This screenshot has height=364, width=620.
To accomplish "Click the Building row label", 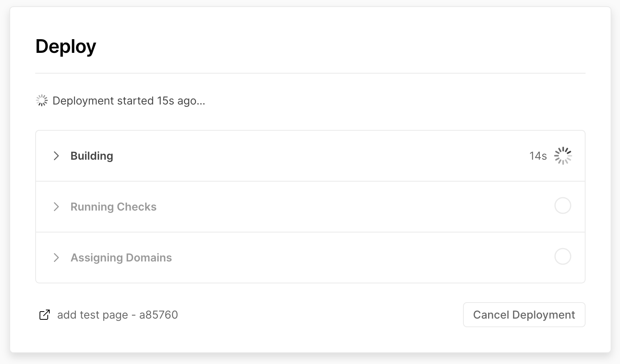I will [x=92, y=156].
